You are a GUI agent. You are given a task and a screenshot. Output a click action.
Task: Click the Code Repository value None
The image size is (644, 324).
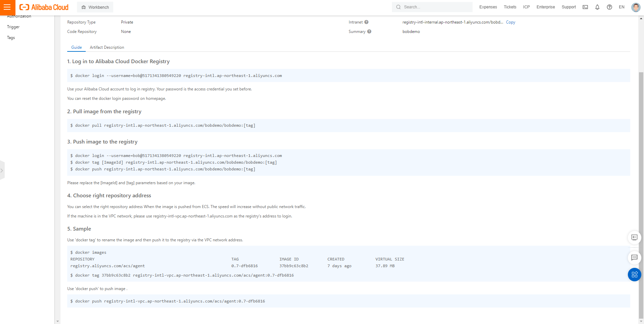coord(126,32)
